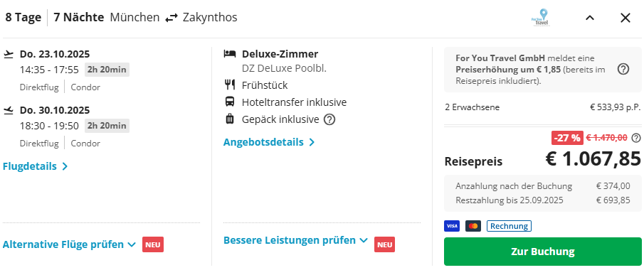Expand Bessere Leistungen prüfen
The width and height of the screenshot is (644, 275).
tap(295, 240)
